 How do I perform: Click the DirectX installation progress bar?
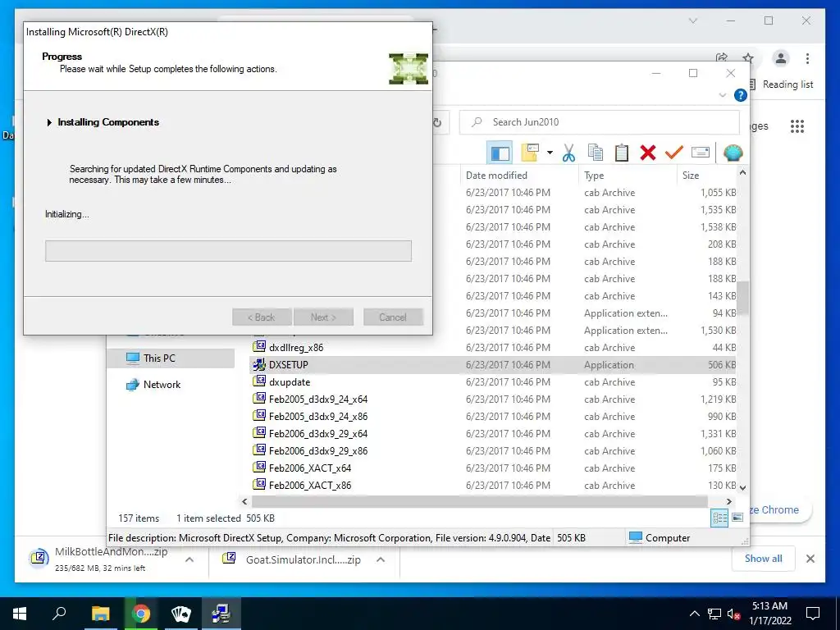(x=228, y=251)
